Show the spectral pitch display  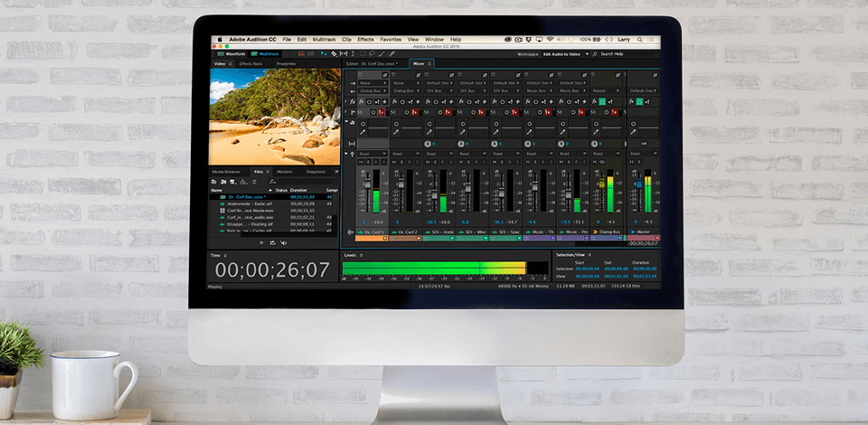click(x=310, y=53)
